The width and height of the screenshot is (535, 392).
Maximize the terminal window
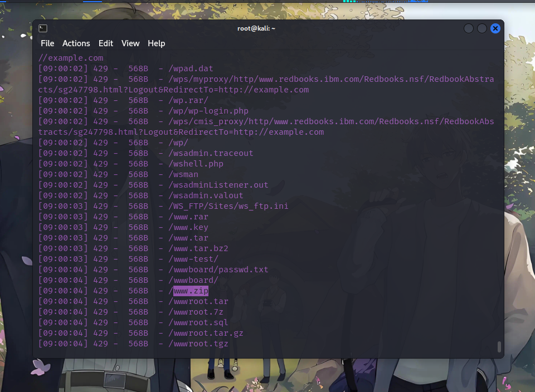coord(482,28)
